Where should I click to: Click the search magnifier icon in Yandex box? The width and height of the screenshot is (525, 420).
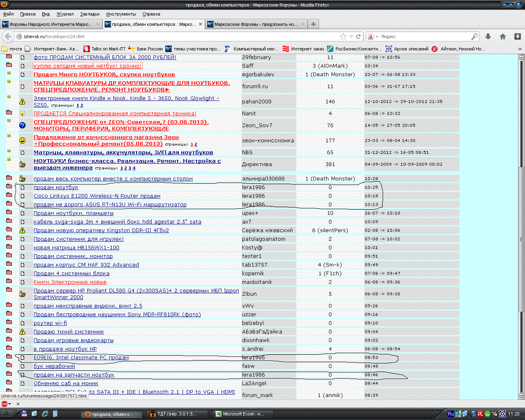point(475,37)
